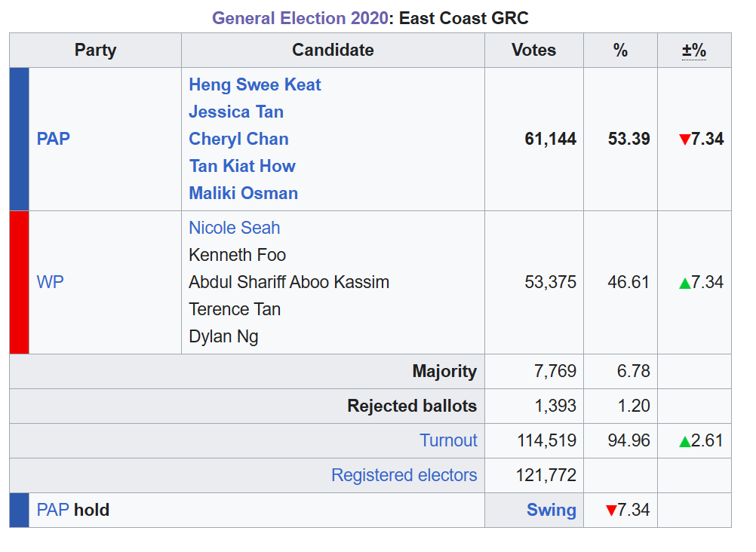This screenshot has width=756, height=552.
Task: Click PAP link in the hold row
Action: tap(53, 510)
